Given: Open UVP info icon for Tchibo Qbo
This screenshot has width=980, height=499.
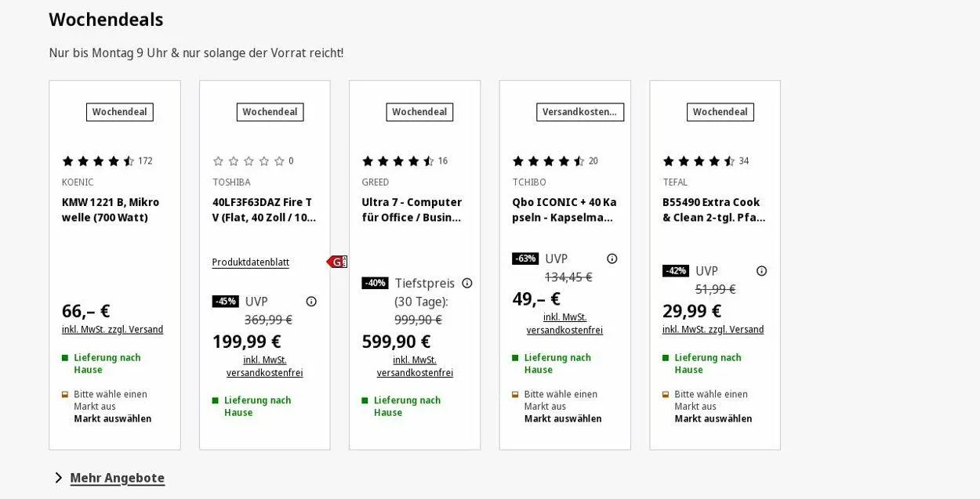Looking at the screenshot, I should pyautogui.click(x=612, y=259).
